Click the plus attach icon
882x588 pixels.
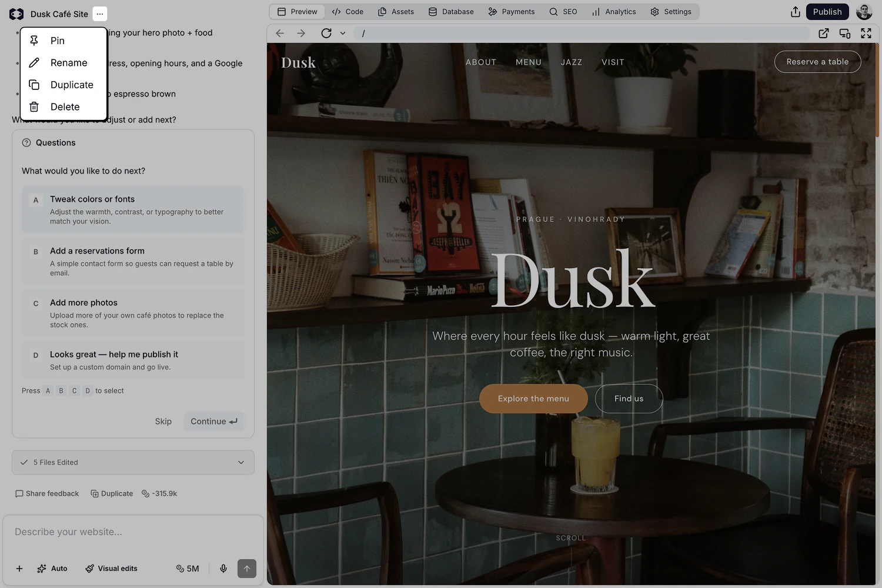click(19, 569)
